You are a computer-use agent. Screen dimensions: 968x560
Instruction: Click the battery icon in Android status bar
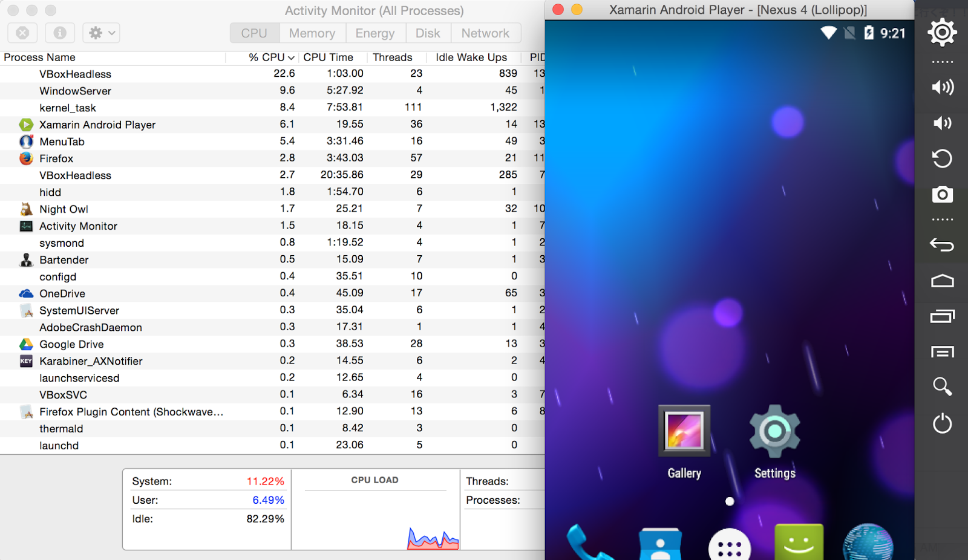(869, 33)
